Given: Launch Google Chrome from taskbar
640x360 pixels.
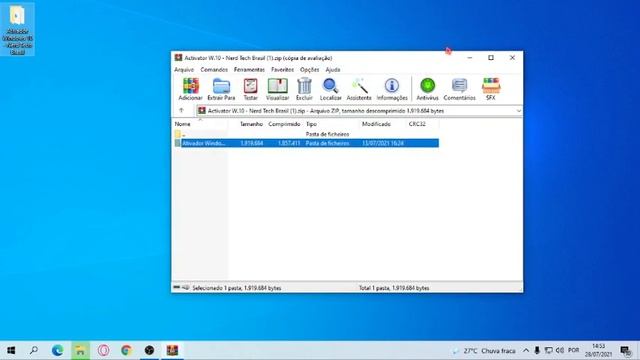Looking at the screenshot, I should coord(127,350).
